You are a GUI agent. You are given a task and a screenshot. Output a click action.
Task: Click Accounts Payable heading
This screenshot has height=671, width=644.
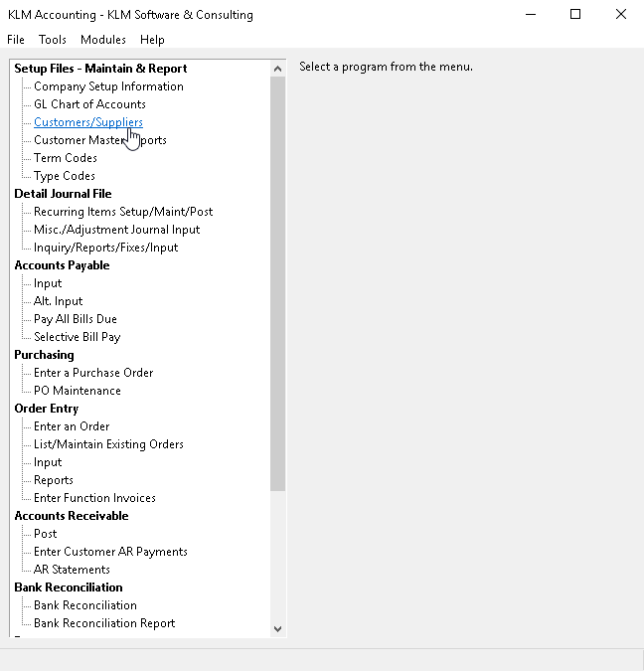(x=62, y=265)
